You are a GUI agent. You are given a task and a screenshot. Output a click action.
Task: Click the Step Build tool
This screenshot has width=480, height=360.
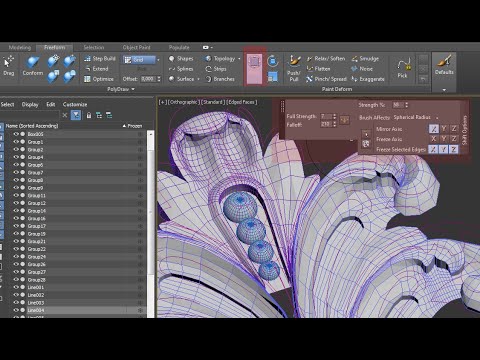[100, 59]
